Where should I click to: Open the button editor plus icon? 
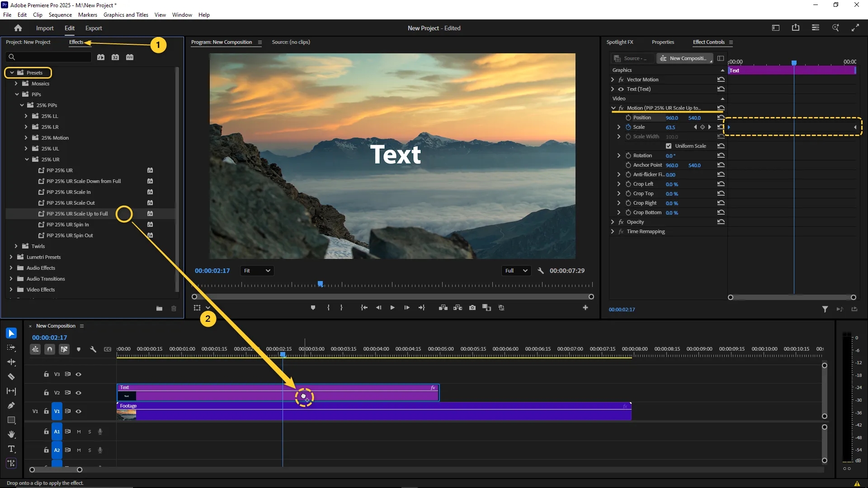click(x=585, y=308)
